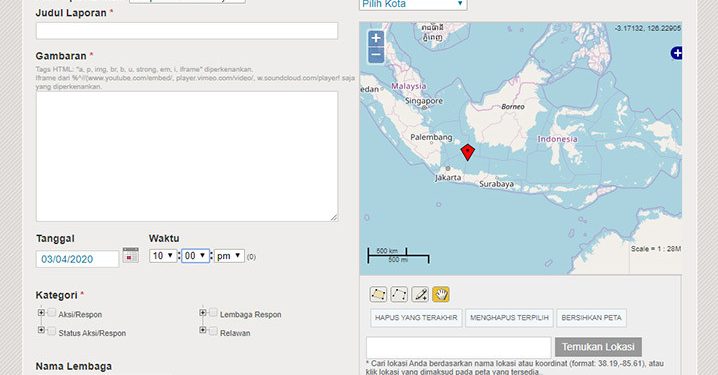Expand the Relawan tree node
The image size is (718, 375).
coord(202,330)
